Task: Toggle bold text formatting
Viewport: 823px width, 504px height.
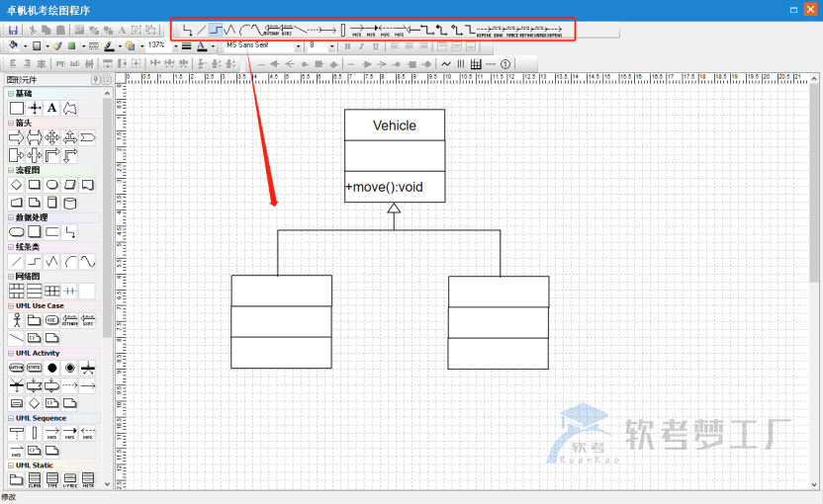Action: pyautogui.click(x=347, y=46)
